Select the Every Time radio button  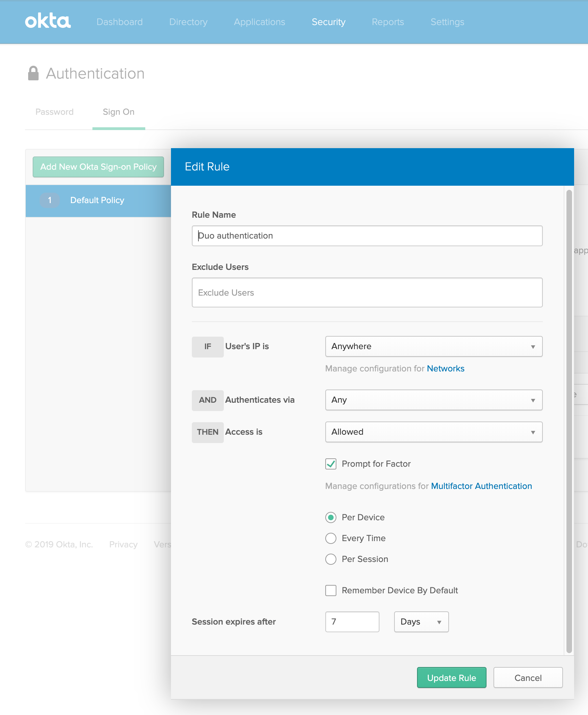click(x=331, y=538)
